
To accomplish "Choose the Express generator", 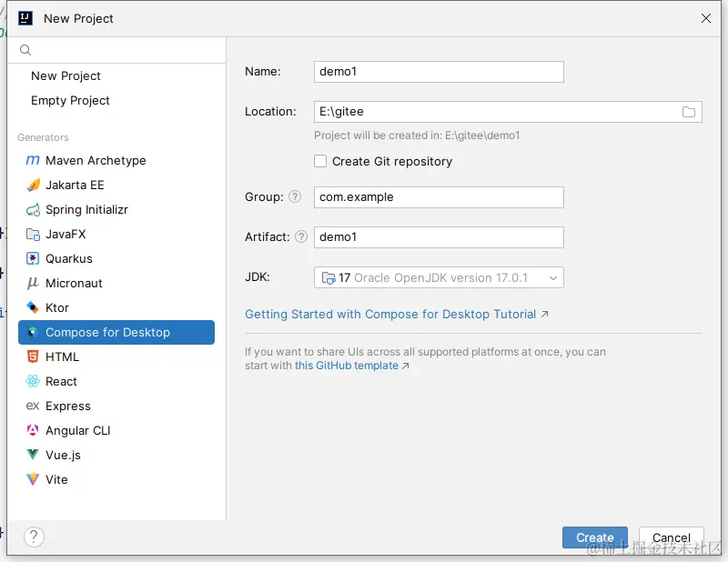I will click(116, 406).
